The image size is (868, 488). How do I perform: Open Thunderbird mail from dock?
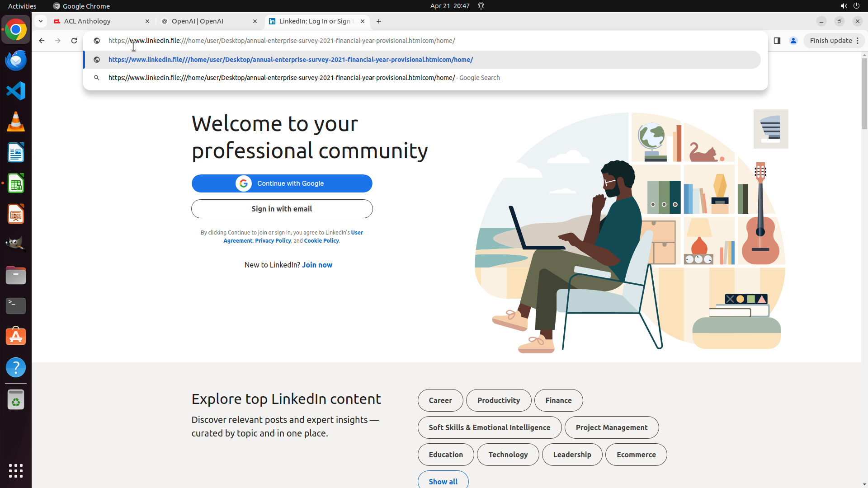point(16,60)
